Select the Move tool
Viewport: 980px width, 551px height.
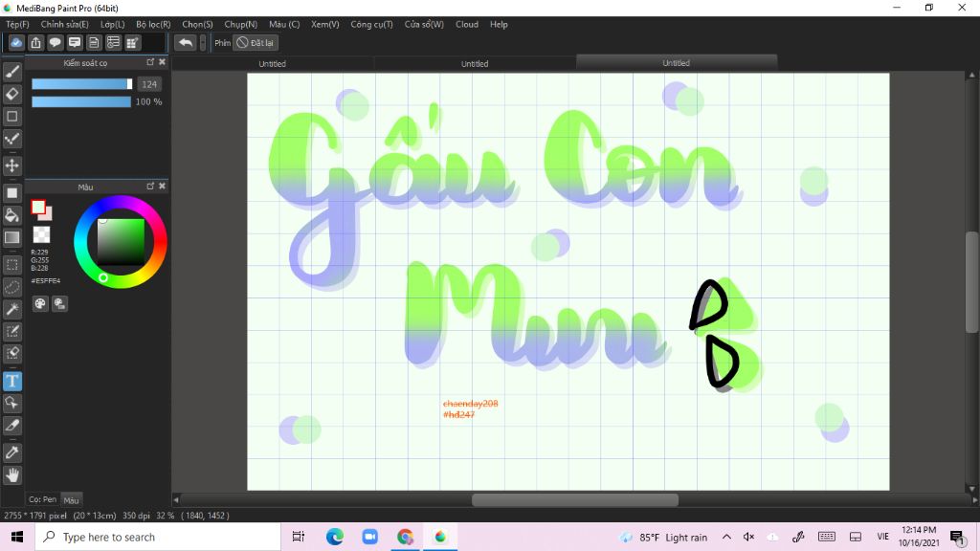[11, 165]
